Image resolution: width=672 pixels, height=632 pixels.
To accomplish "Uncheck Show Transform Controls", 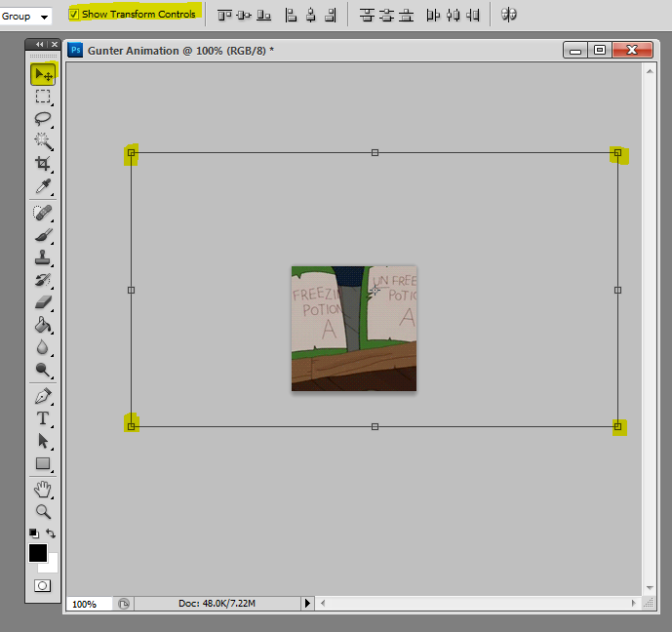I will [74, 14].
